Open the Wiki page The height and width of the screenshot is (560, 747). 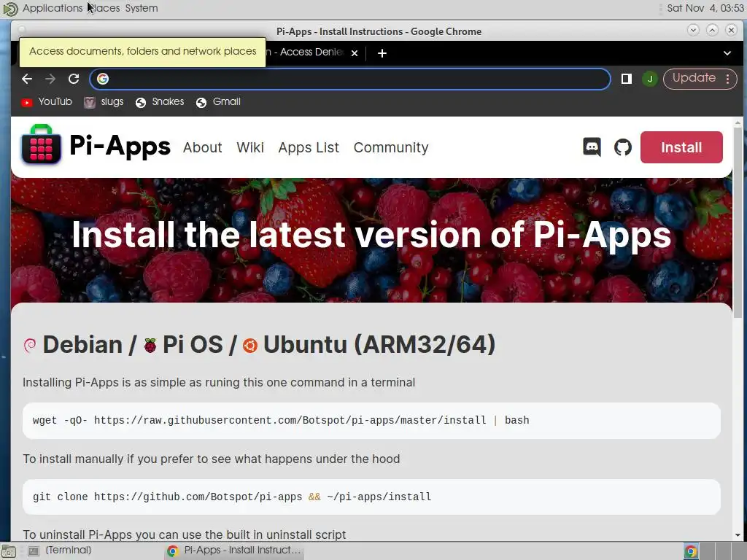[x=250, y=147]
